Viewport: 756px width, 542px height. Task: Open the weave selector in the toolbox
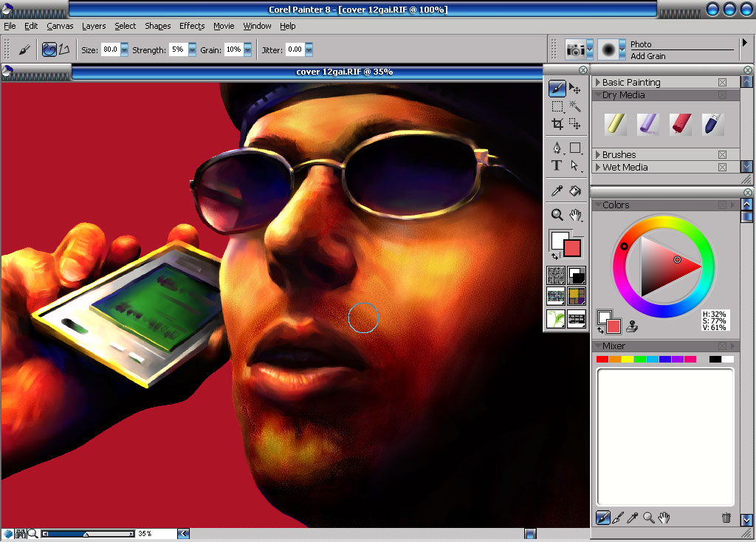[x=577, y=296]
